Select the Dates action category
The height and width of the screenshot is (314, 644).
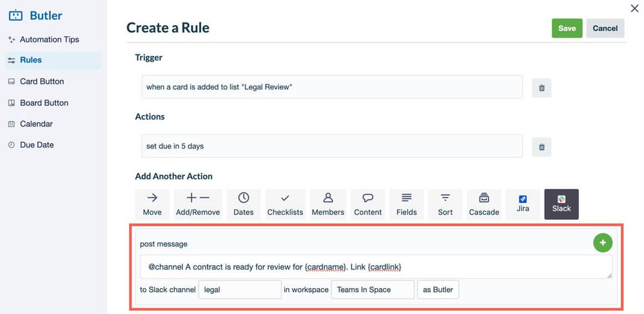click(x=244, y=204)
